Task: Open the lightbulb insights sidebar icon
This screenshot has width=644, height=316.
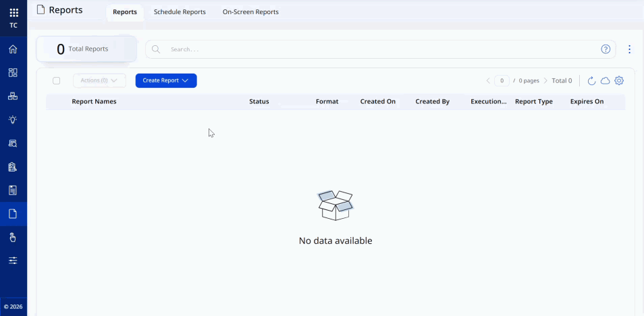Action: point(13,120)
